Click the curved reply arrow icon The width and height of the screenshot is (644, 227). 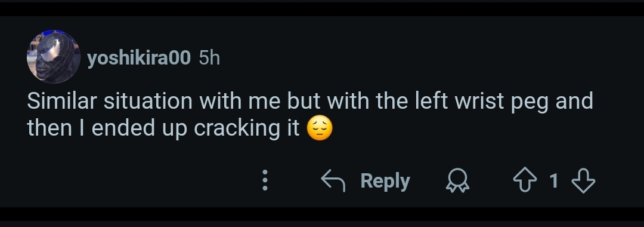coord(333,180)
